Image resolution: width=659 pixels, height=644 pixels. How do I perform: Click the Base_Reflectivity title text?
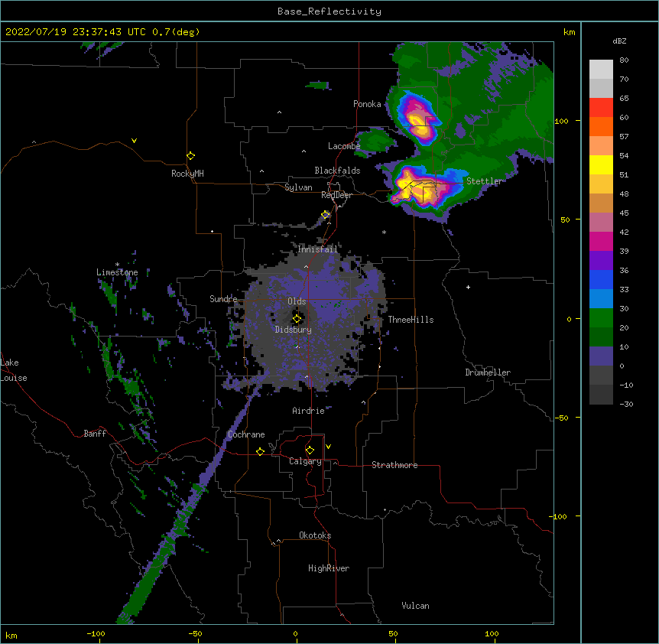329,11
